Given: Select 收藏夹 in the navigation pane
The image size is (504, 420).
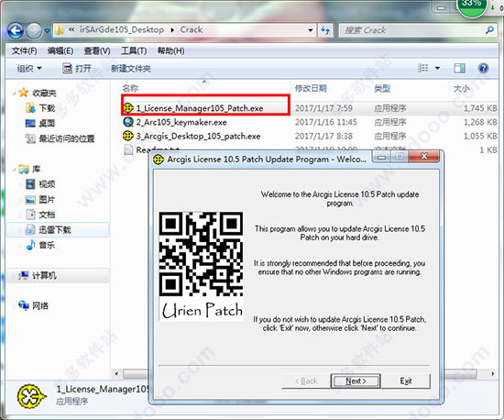Looking at the screenshot, I should click(44, 94).
